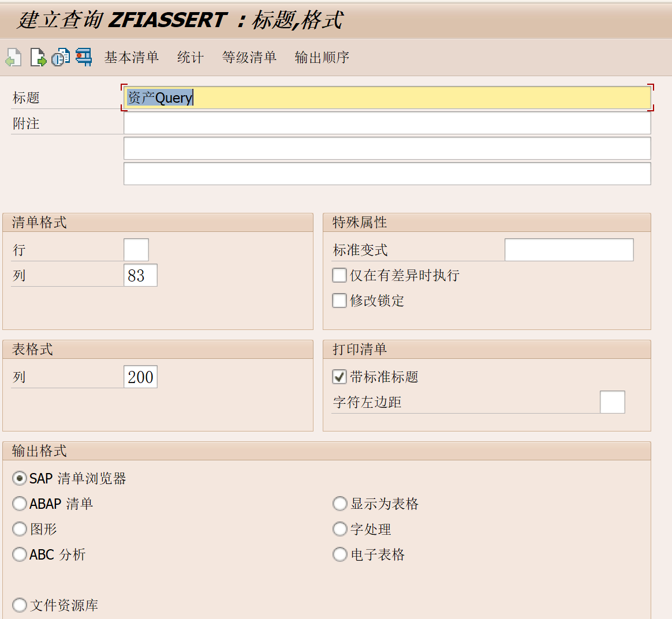Open 等级清单 from the toolbar
Viewport: 672px width, 619px height.
click(x=249, y=57)
